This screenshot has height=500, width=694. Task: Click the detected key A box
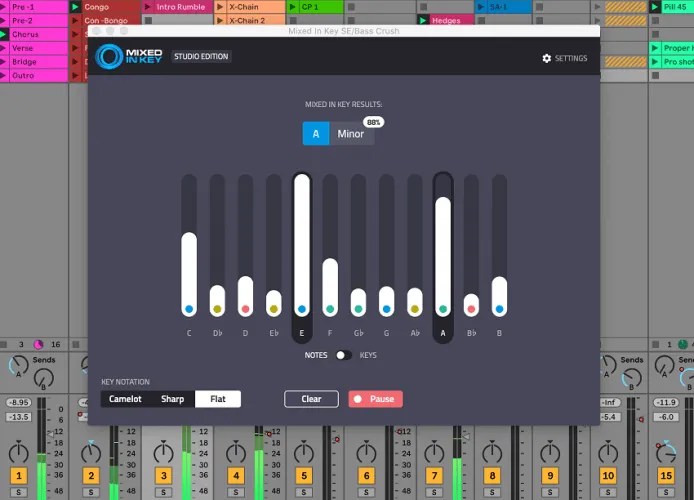click(316, 134)
